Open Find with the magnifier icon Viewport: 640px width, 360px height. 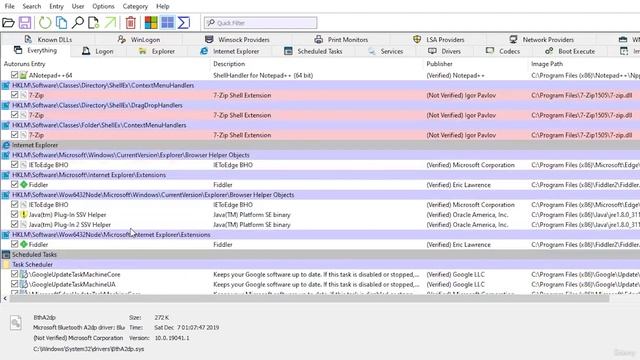78,22
